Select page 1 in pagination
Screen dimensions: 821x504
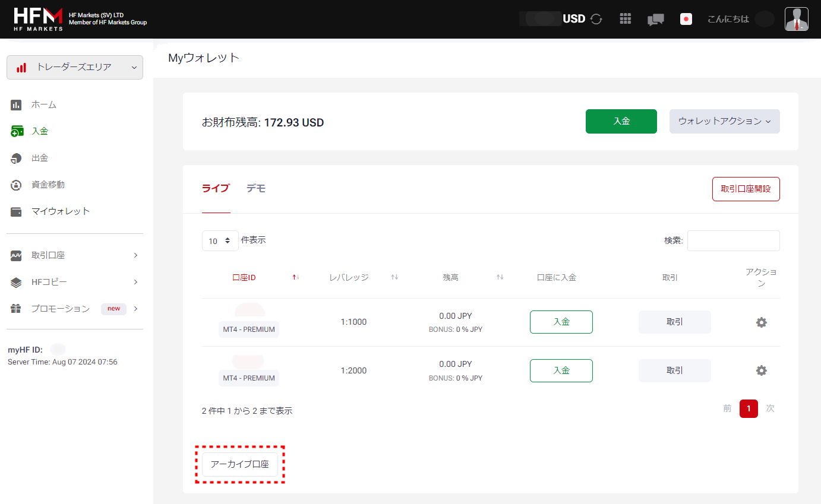pos(749,408)
